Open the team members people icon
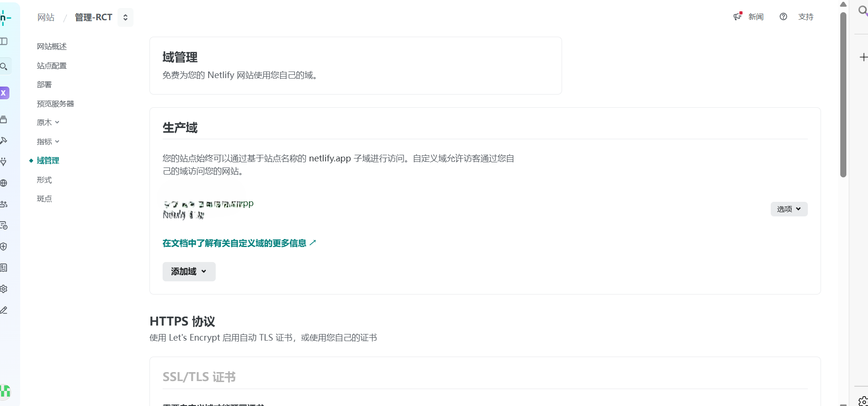 4,204
